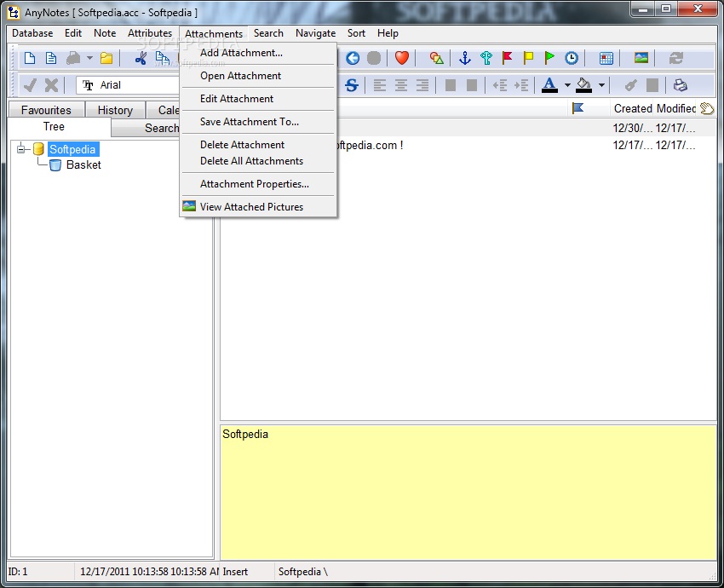Click the red heart favourites icon

(x=402, y=58)
